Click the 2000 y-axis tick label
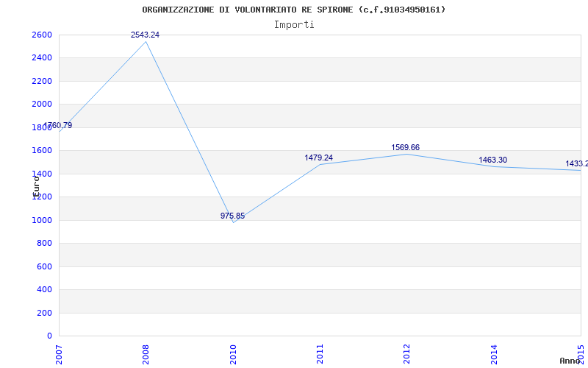This screenshot has width=588, height=368. (42, 104)
